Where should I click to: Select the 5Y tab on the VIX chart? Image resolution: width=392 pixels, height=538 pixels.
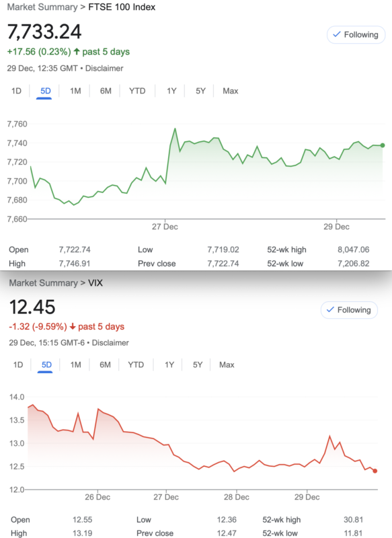198,364
